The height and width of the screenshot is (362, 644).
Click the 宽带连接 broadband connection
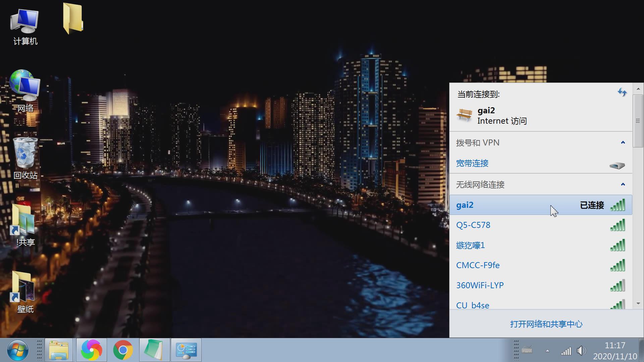click(472, 163)
